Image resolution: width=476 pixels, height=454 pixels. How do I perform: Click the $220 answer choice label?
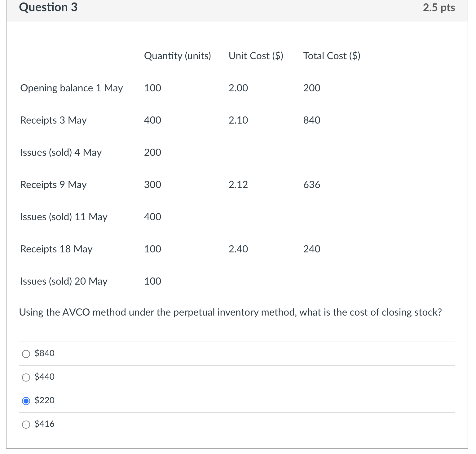pyautogui.click(x=44, y=400)
